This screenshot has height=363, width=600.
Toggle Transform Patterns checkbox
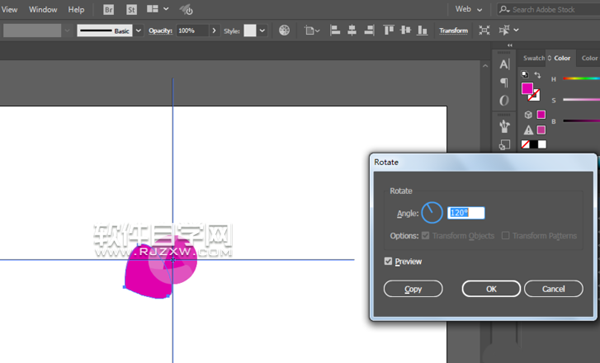pyautogui.click(x=505, y=236)
